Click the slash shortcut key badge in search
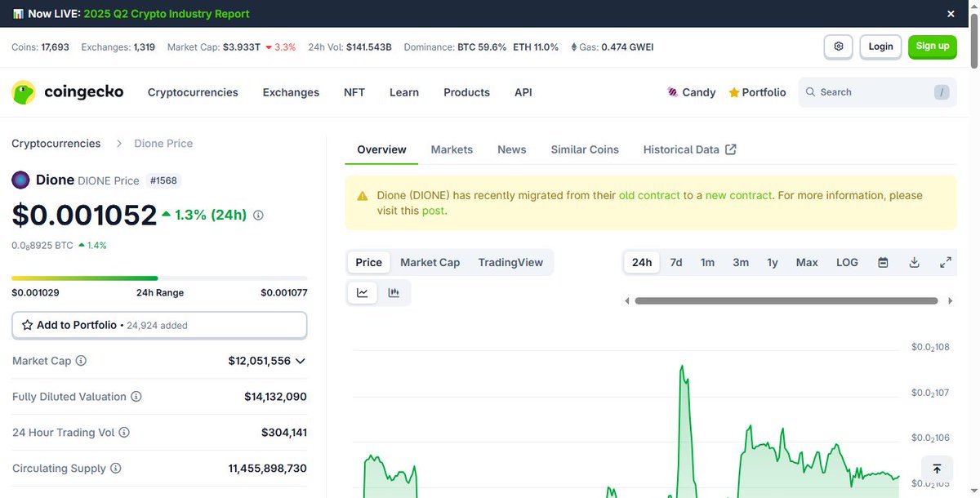 tap(942, 92)
